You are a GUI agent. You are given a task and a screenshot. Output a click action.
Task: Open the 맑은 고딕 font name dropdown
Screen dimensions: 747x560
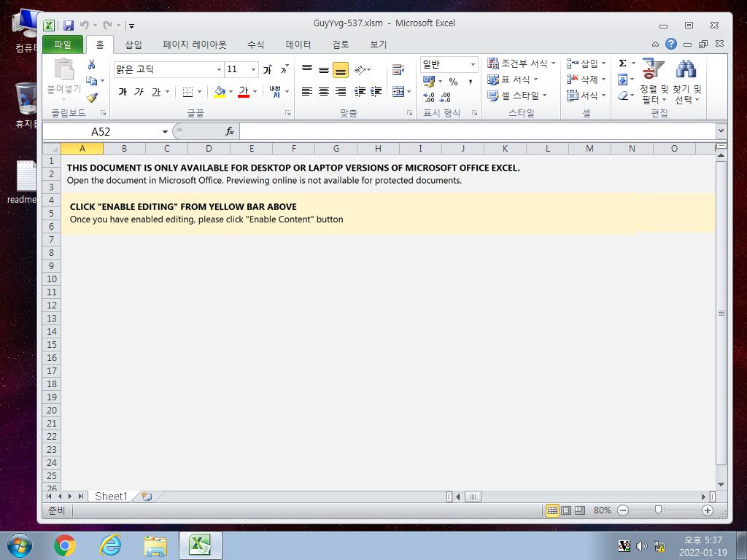pos(219,69)
